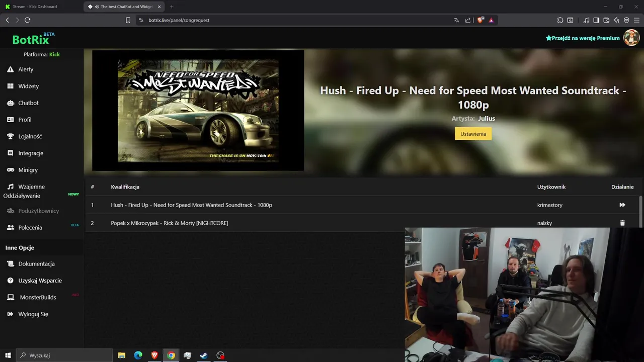Open Brave Shields lion icon
The width and height of the screenshot is (644, 362).
480,20
